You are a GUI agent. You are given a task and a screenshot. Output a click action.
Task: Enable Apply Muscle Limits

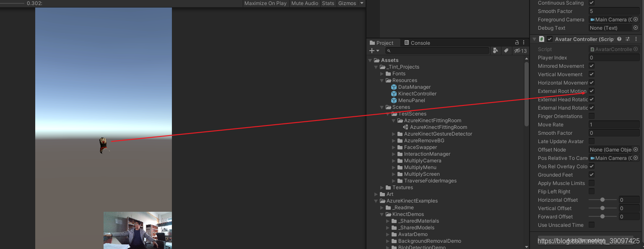[592, 183]
